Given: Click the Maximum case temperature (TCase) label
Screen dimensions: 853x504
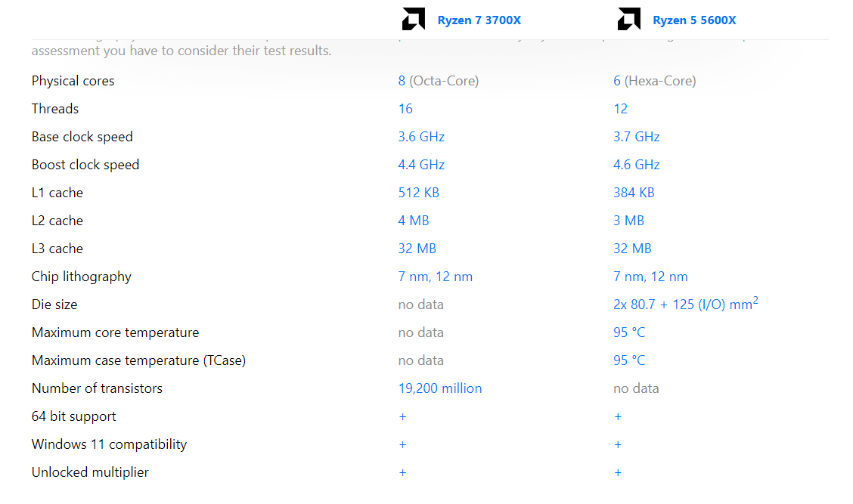Looking at the screenshot, I should [x=138, y=360].
